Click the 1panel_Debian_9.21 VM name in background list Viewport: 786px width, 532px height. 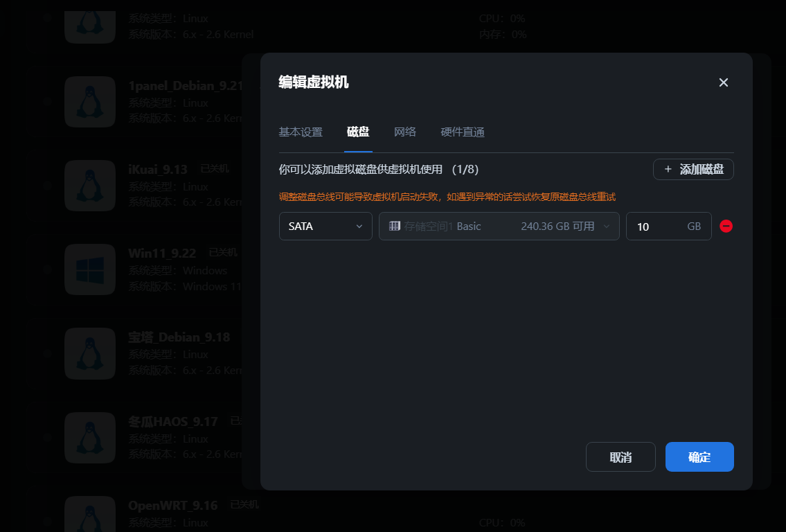click(186, 86)
